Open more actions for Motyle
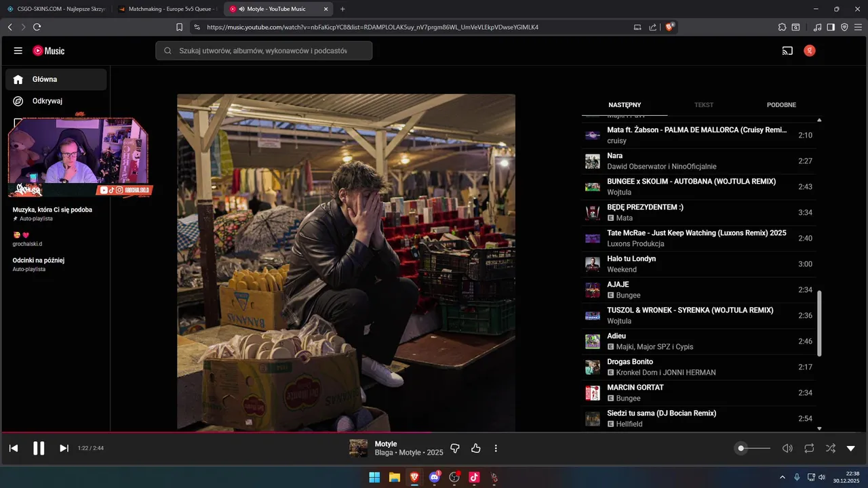 pos(496,448)
